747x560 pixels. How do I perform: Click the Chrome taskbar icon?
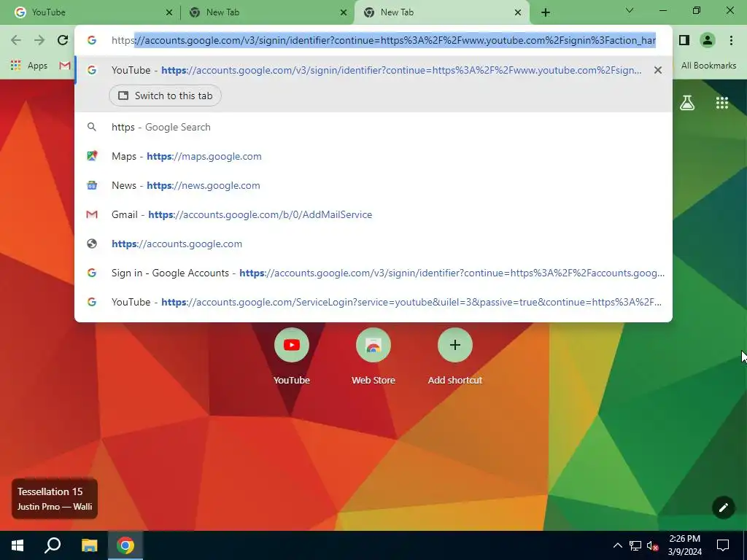125,545
